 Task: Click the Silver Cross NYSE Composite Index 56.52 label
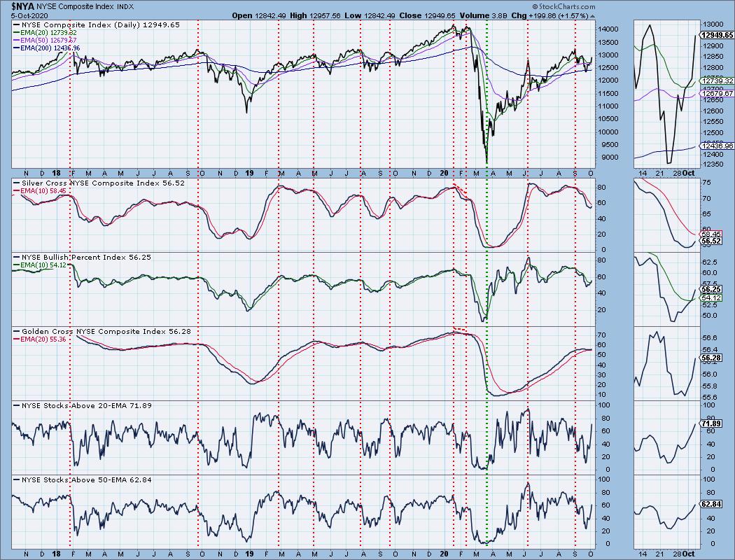coord(99,183)
